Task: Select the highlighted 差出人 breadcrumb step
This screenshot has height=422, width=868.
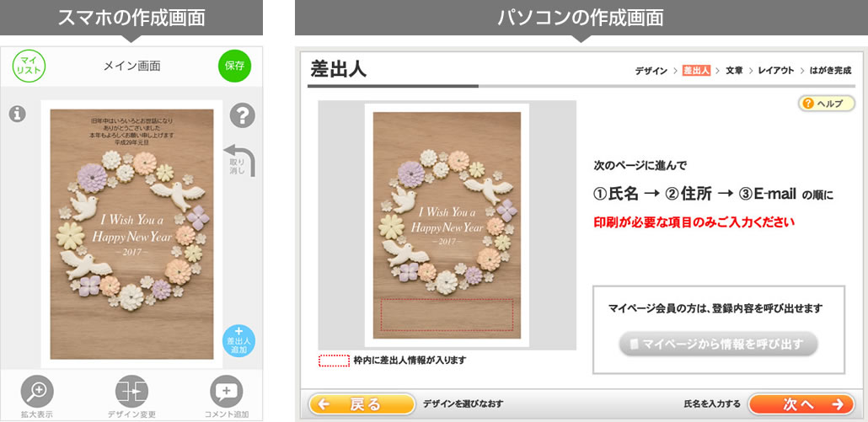Action: point(696,71)
